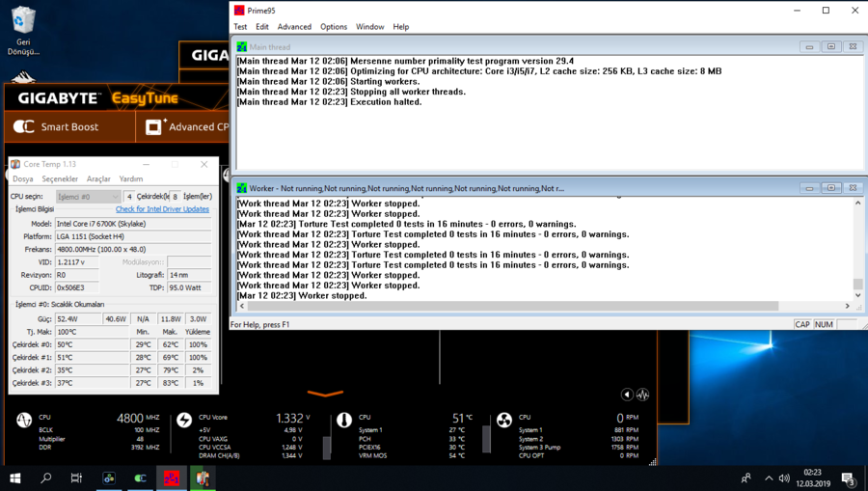
Task: Click the left arrow icon beside the waveform
Action: [x=627, y=395]
